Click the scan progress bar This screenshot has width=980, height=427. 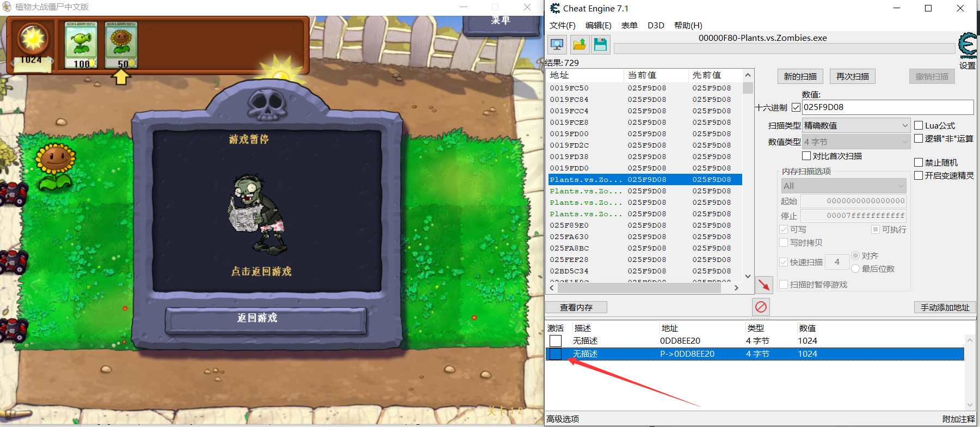pos(784,48)
